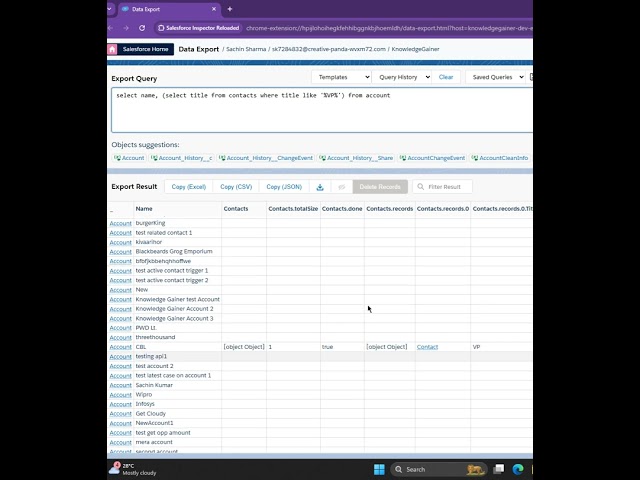Click the cell 'Knowledge Gainer test Account'
This screenshot has height=480, width=640.
pos(178,299)
